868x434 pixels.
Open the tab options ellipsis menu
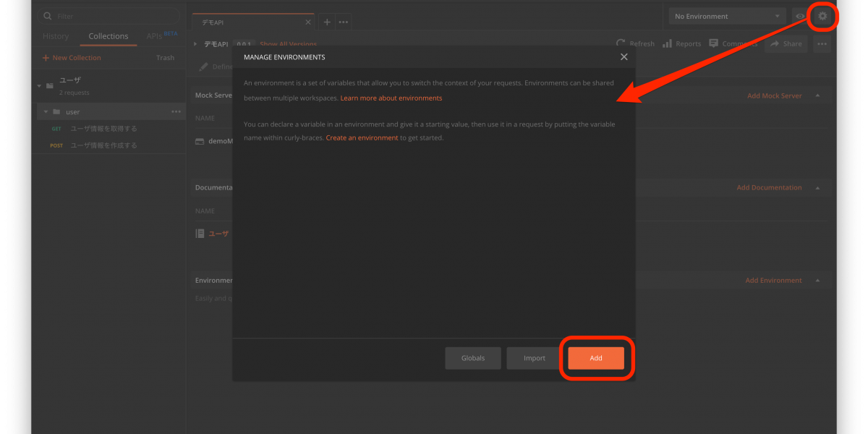tap(343, 22)
